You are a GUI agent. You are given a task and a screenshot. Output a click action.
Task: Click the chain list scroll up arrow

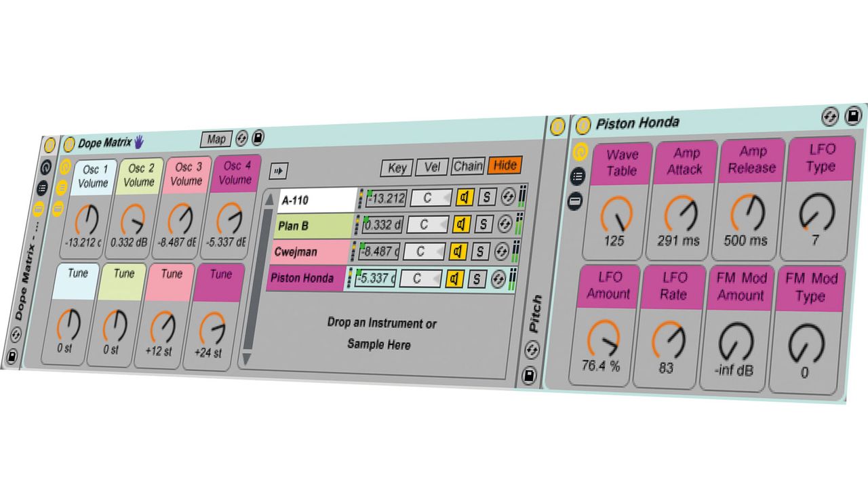(268, 201)
